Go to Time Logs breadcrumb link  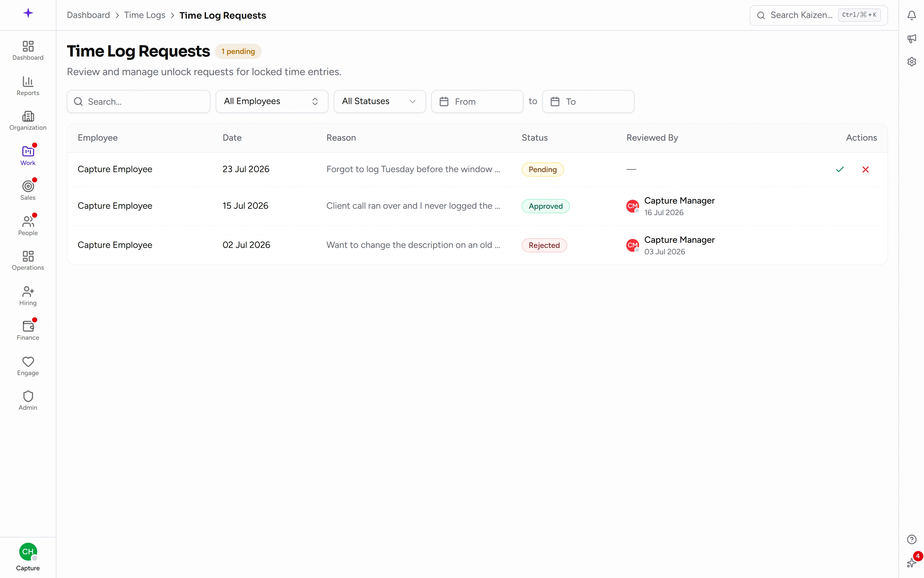(x=144, y=15)
